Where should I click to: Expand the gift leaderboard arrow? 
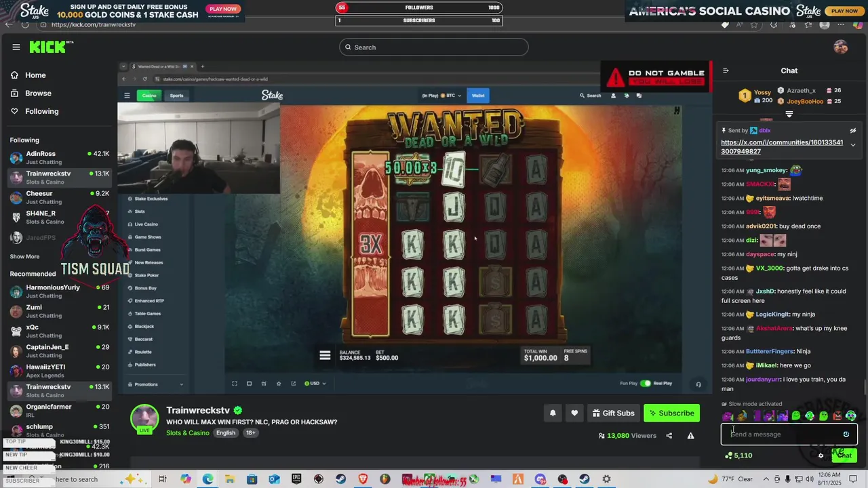pos(789,114)
